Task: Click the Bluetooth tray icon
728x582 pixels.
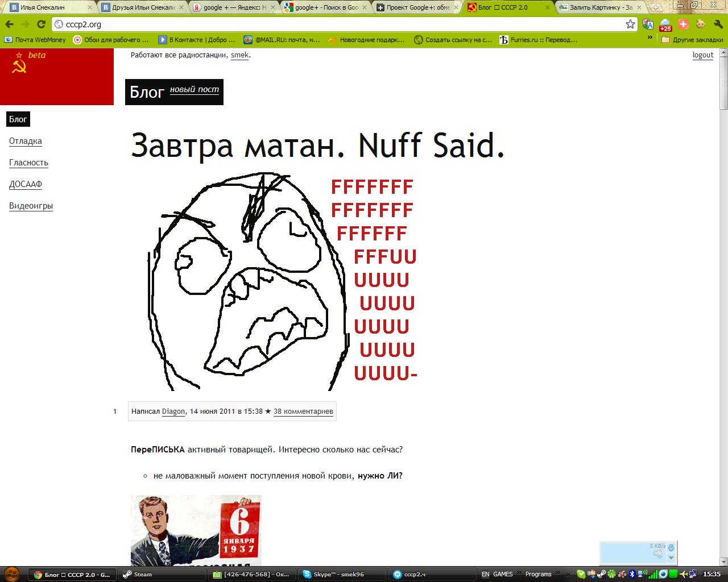Action: 632,574
